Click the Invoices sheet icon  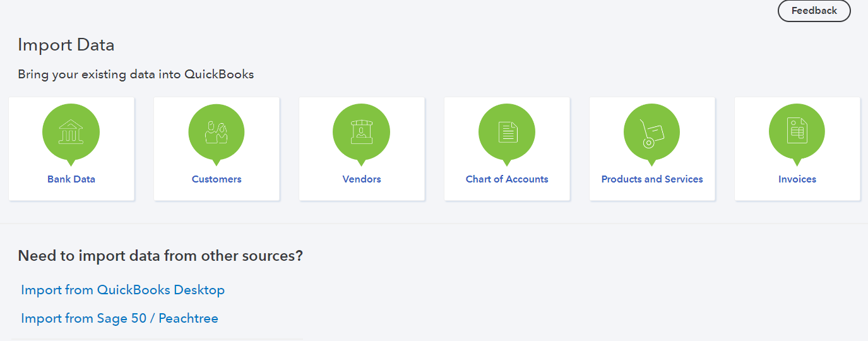tap(797, 133)
